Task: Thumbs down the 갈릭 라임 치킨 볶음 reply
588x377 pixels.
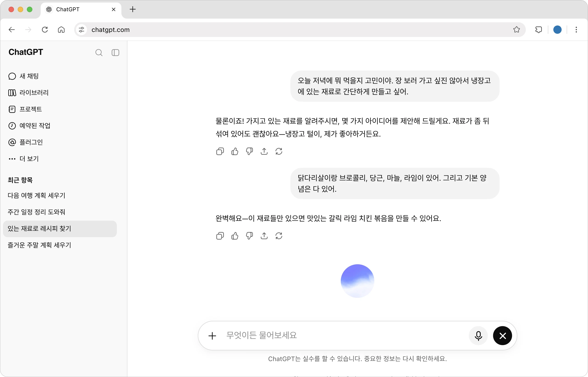Action: (249, 236)
